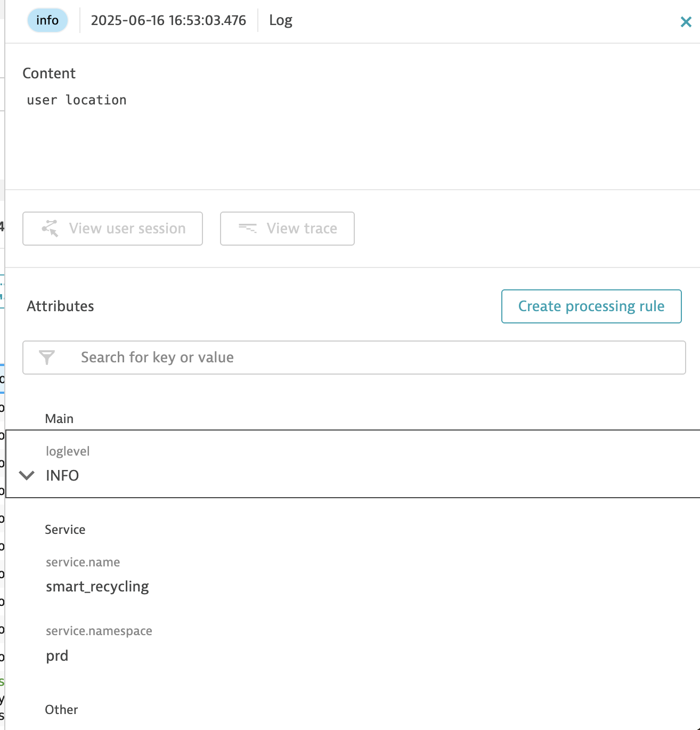
Task: Open View user session
Action: point(112,229)
